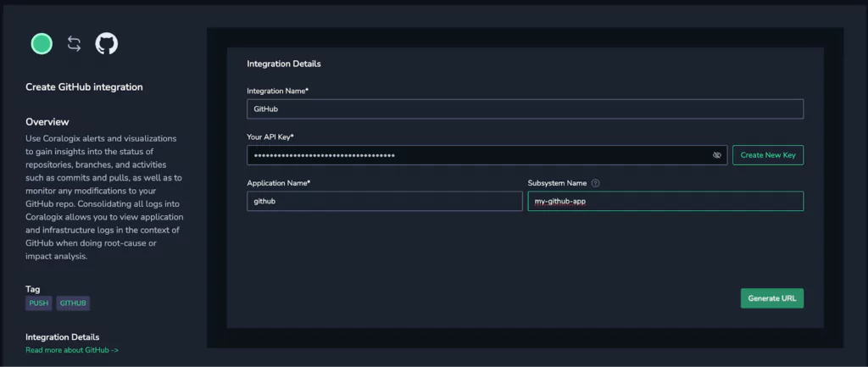This screenshot has width=868, height=367.
Task: Select the GITHUB tag
Action: (73, 303)
